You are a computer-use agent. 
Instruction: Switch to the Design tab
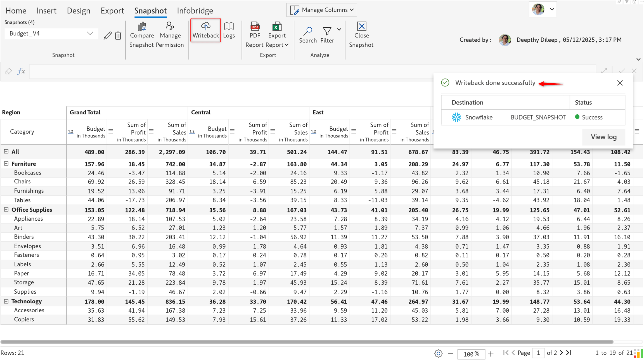tap(79, 11)
